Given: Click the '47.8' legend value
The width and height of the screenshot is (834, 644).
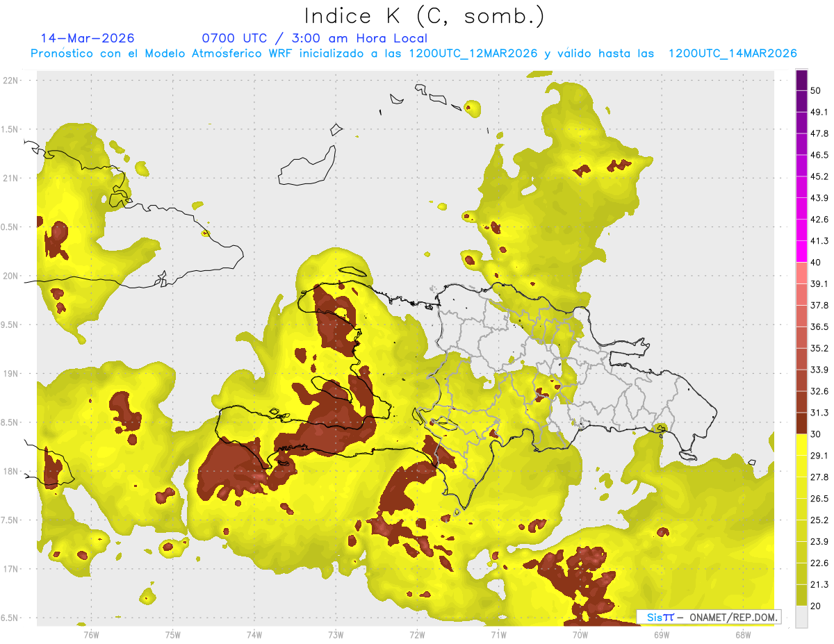Looking at the screenshot, I should point(819,133).
